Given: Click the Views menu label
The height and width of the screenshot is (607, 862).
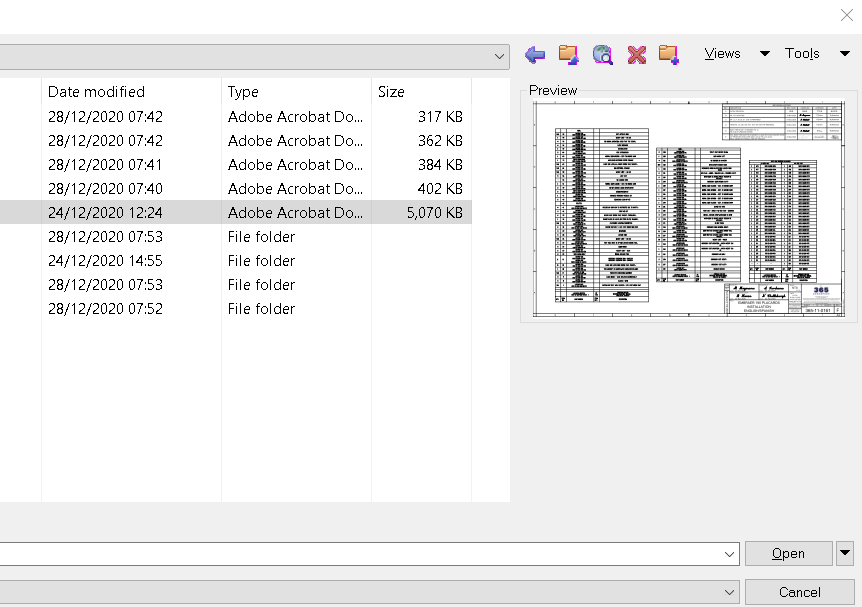Looking at the screenshot, I should 722,53.
